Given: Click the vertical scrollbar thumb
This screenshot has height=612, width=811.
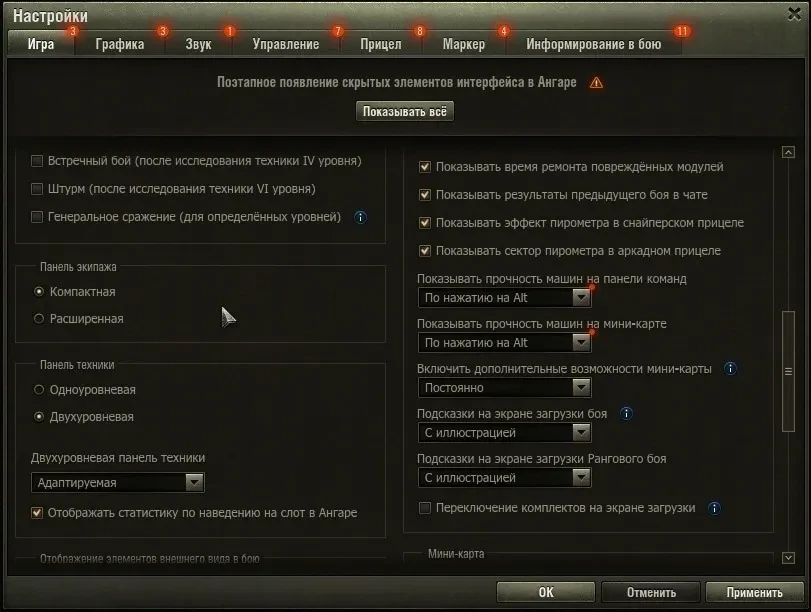Looking at the screenshot, I should point(788,371).
